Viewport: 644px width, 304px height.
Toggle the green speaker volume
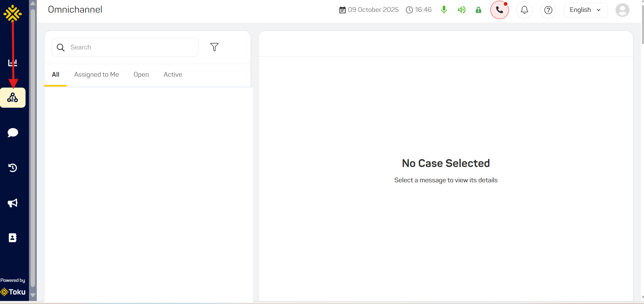pyautogui.click(x=461, y=10)
